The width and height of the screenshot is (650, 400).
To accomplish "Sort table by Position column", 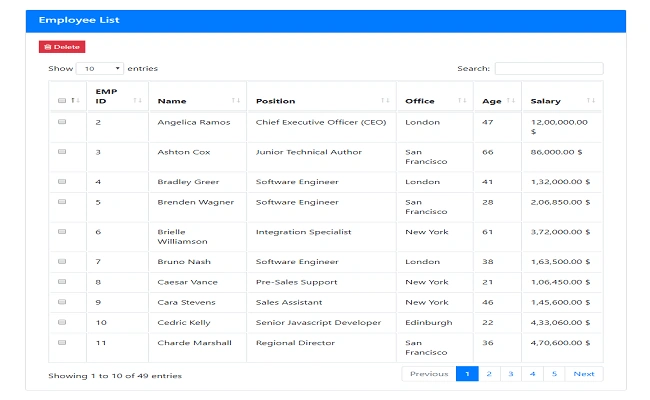I will pyautogui.click(x=385, y=100).
